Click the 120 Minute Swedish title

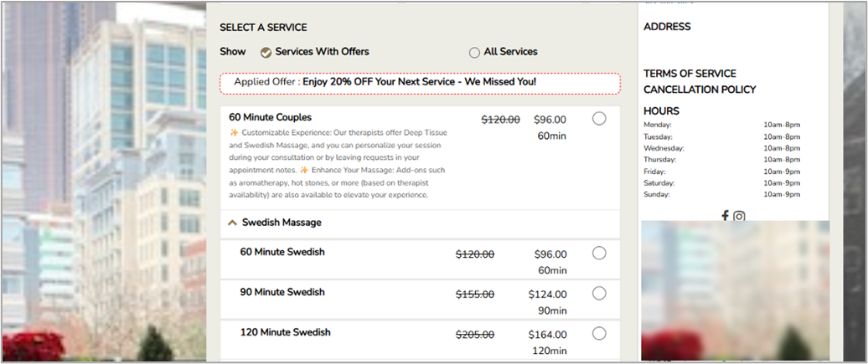coord(285,332)
